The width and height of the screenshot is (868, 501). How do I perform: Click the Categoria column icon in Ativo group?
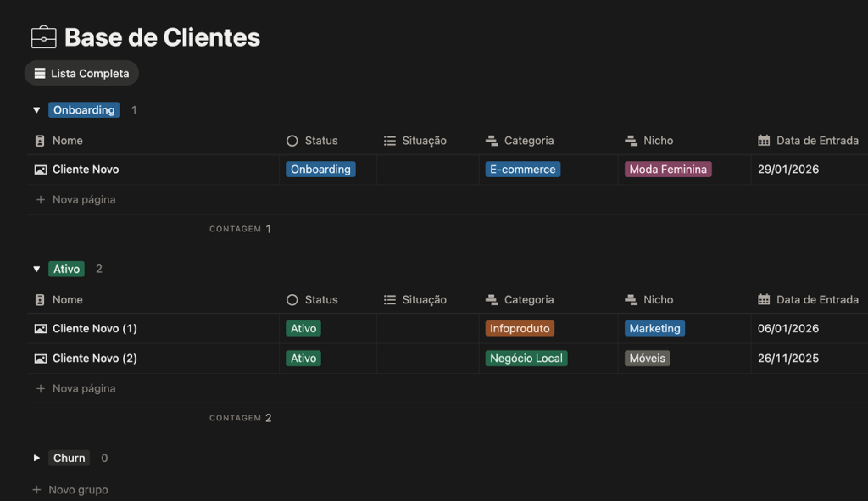(x=492, y=300)
